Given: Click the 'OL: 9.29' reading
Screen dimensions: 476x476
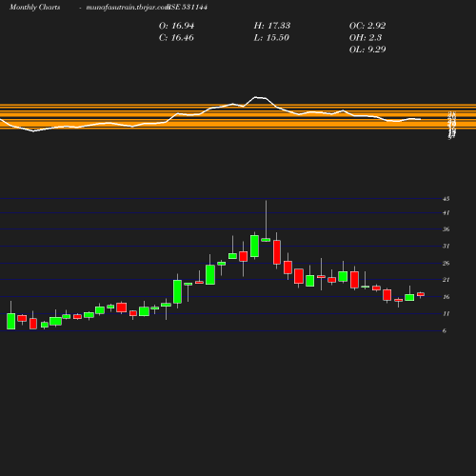Looking at the screenshot, I should [367, 50].
